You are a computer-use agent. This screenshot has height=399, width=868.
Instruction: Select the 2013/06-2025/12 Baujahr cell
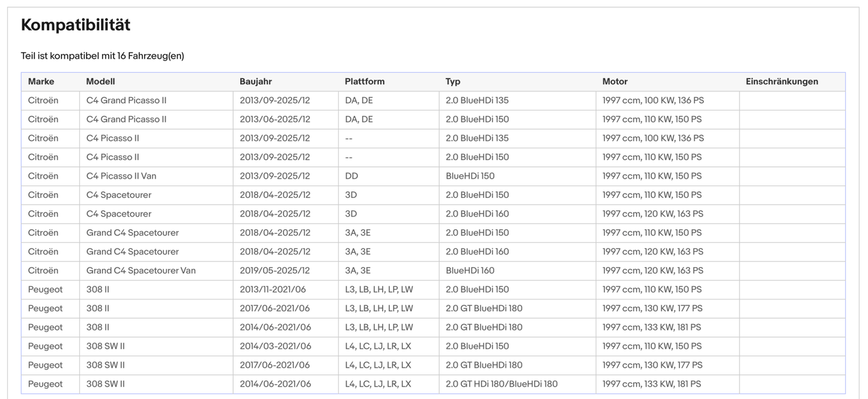[x=275, y=119]
